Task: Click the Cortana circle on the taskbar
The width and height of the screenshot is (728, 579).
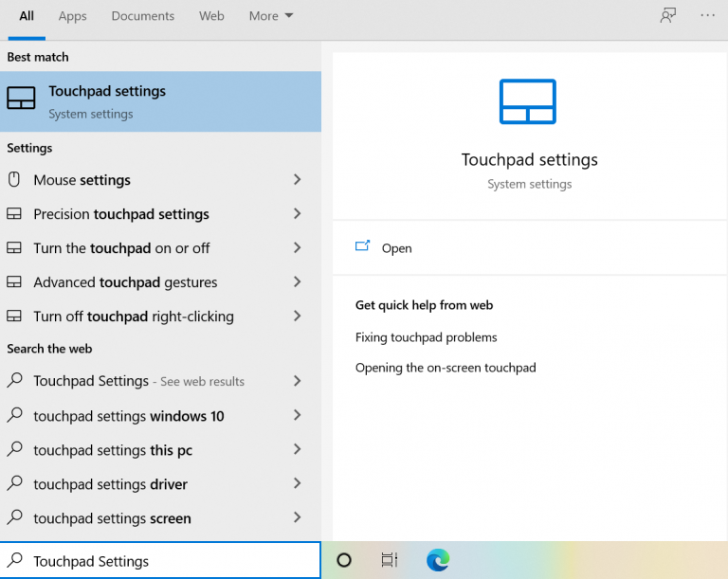Action: tap(344, 560)
